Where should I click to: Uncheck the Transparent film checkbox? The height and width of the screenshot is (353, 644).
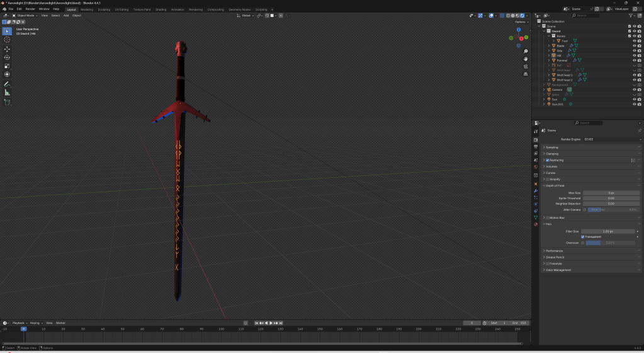click(x=583, y=237)
